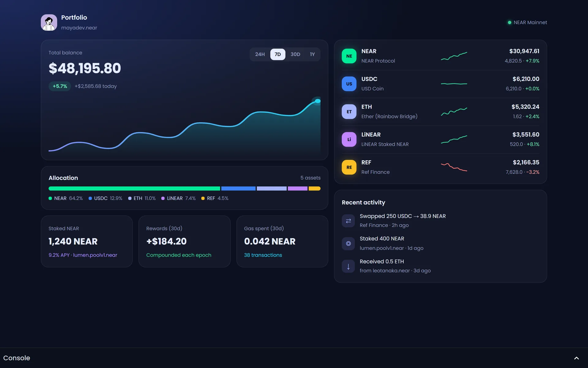588x368 pixels.
Task: Select the 7D chart range
Action: coord(278,54)
